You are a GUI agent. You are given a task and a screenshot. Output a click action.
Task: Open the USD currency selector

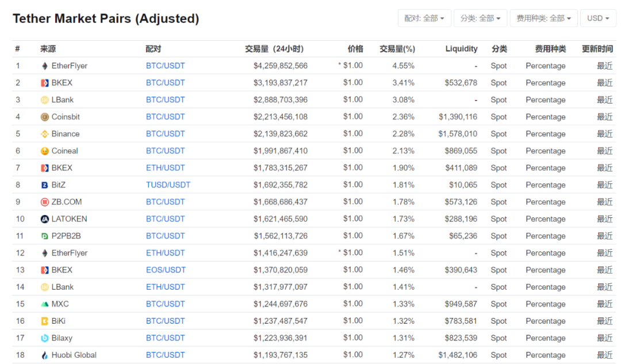coord(598,18)
